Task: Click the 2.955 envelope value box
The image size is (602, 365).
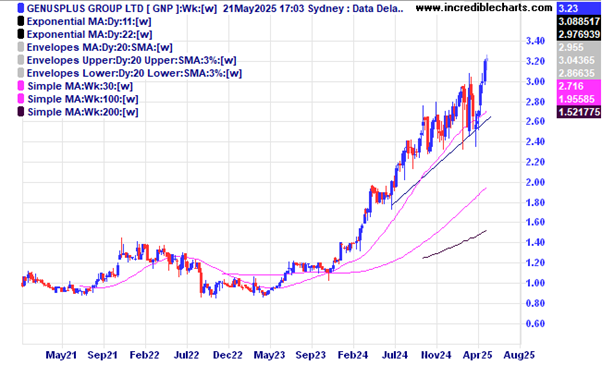Action: pyautogui.click(x=579, y=47)
